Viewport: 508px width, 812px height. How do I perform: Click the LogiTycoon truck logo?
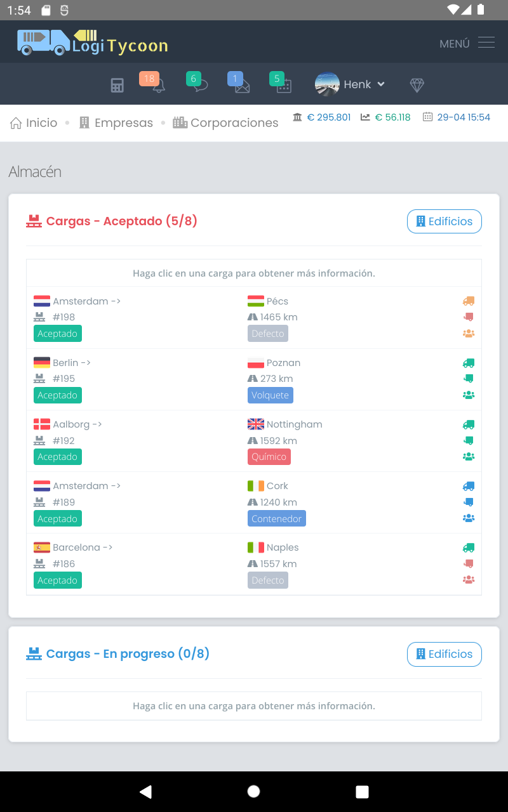pos(93,42)
